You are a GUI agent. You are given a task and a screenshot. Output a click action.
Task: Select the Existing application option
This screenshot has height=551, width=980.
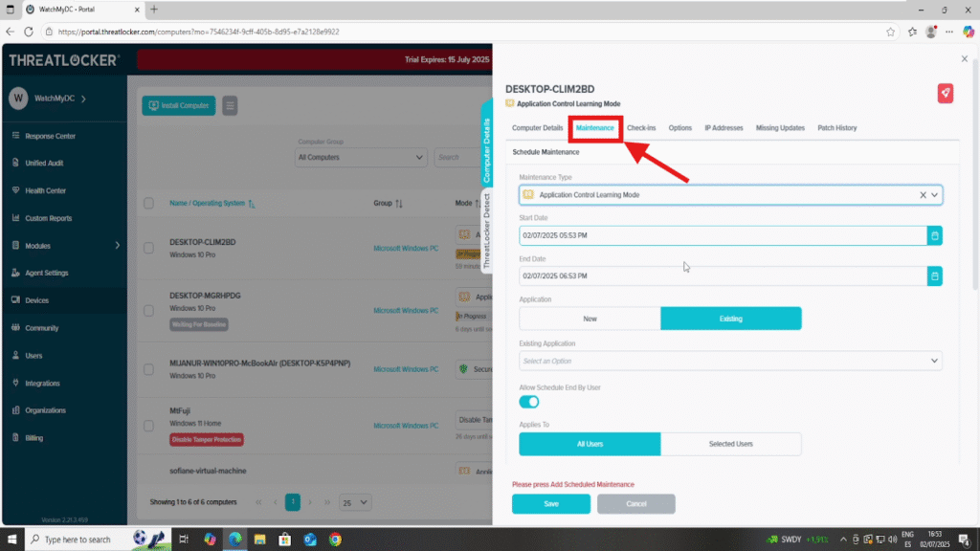[x=730, y=319]
